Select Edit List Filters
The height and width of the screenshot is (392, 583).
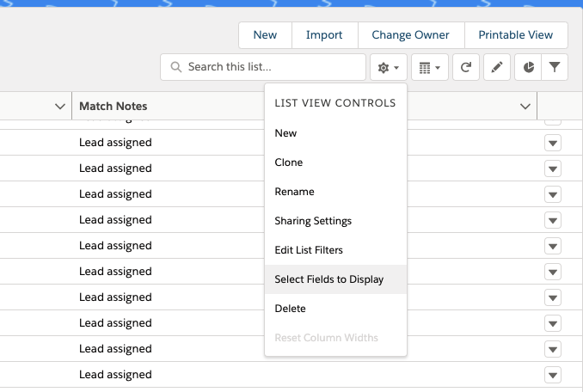tap(335, 250)
